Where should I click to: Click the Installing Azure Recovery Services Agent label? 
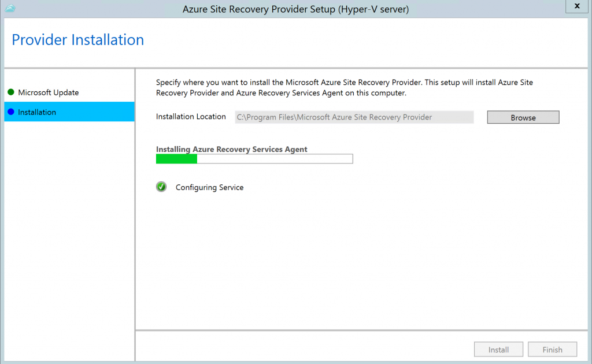coord(231,149)
